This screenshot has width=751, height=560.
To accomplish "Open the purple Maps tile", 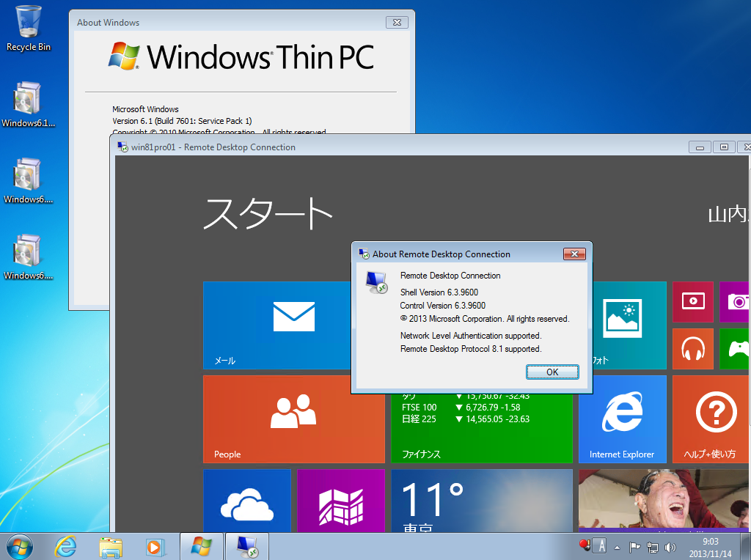I will (340, 501).
